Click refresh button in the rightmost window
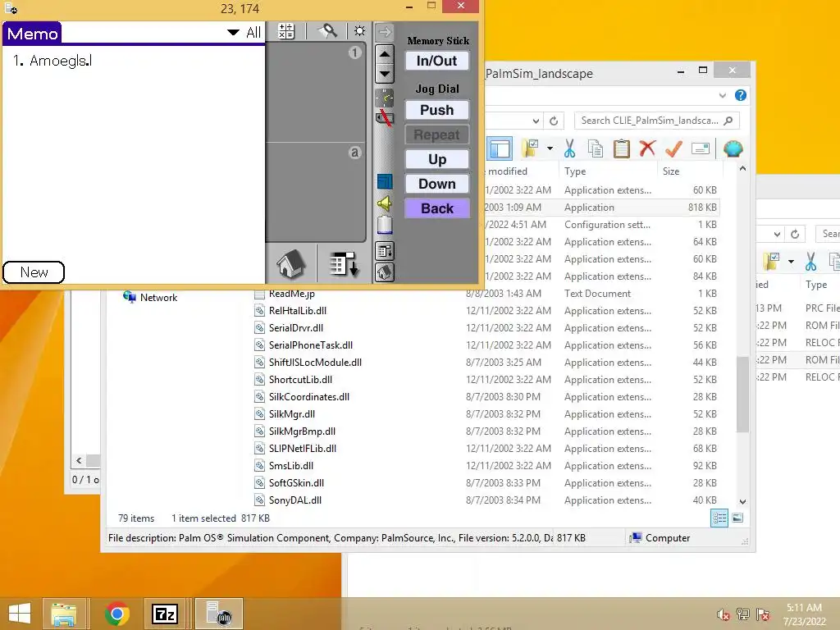Viewport: 840px width, 630px height. tap(795, 234)
